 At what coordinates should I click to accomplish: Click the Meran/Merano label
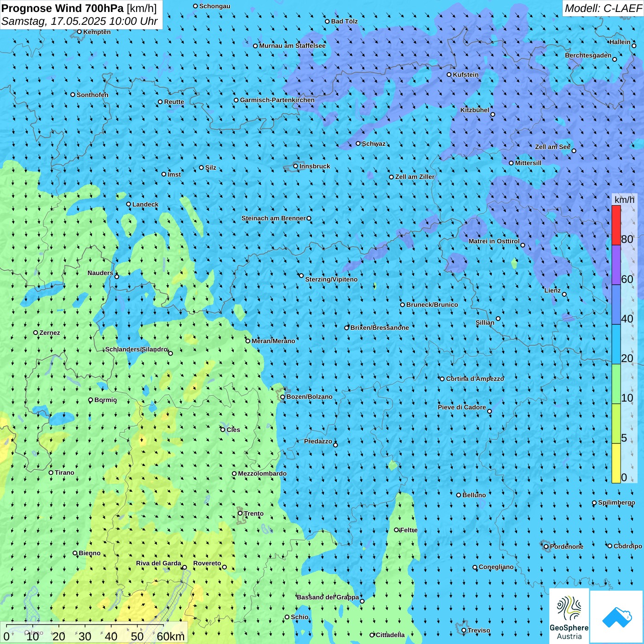(273, 341)
